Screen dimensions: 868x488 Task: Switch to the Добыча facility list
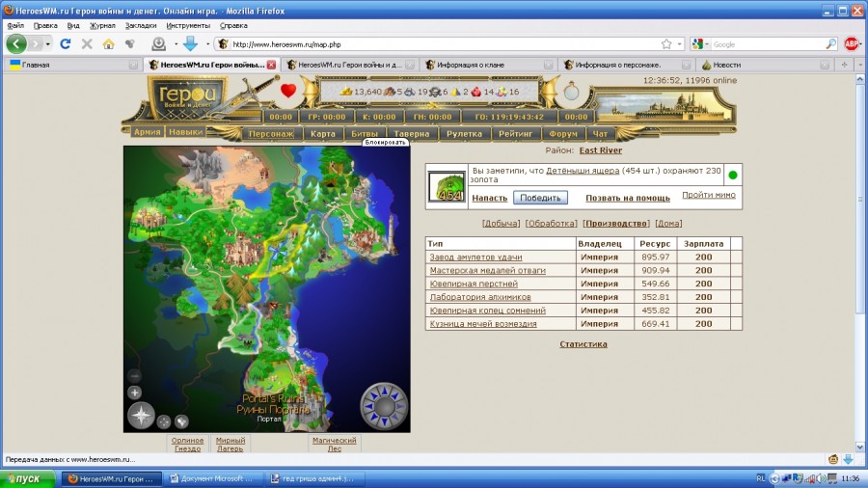(501, 223)
